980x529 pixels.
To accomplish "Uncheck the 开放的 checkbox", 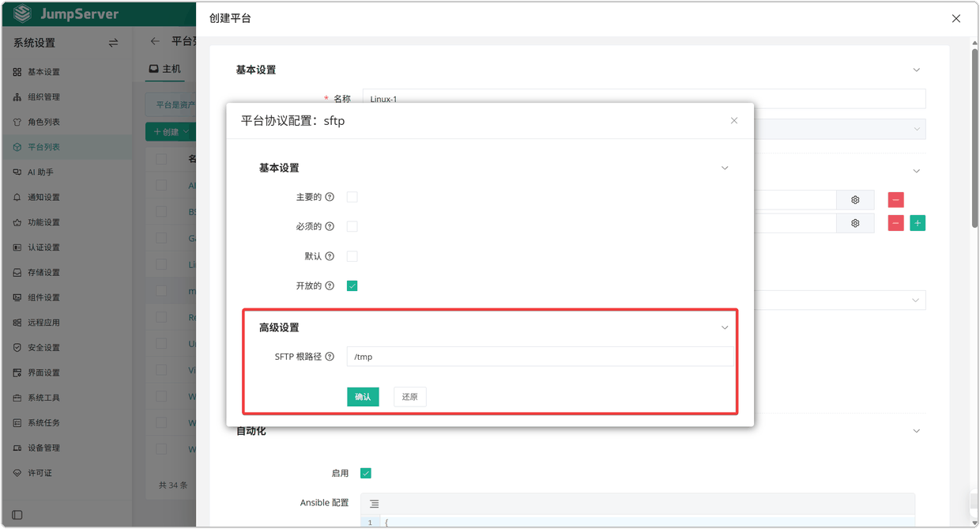I will pos(352,286).
